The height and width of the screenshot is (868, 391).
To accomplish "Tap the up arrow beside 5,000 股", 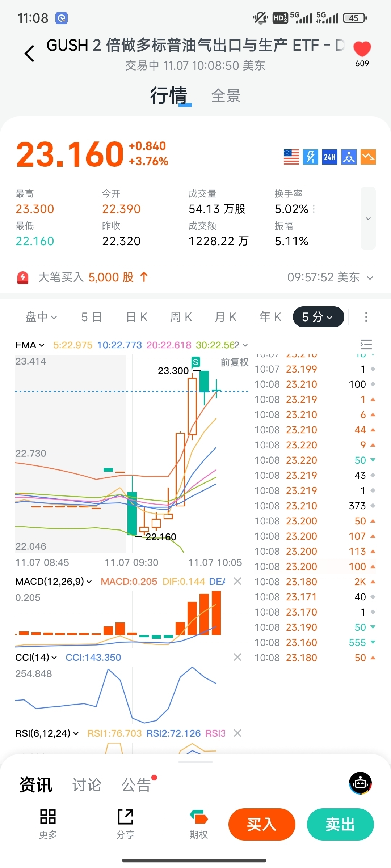I will [x=144, y=277].
